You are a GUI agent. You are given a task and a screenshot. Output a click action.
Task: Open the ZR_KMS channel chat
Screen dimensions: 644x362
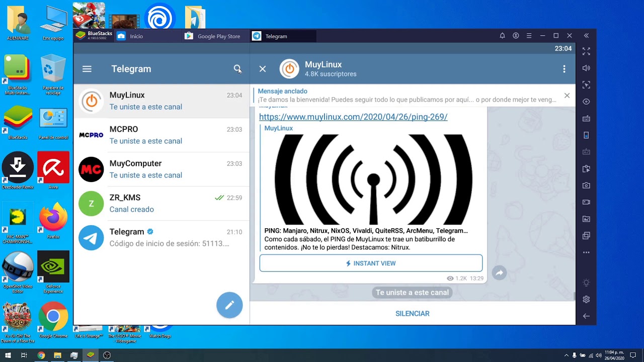(x=162, y=204)
